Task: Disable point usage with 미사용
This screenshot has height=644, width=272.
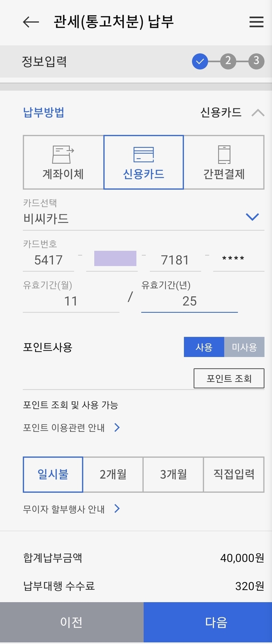Action: [244, 347]
